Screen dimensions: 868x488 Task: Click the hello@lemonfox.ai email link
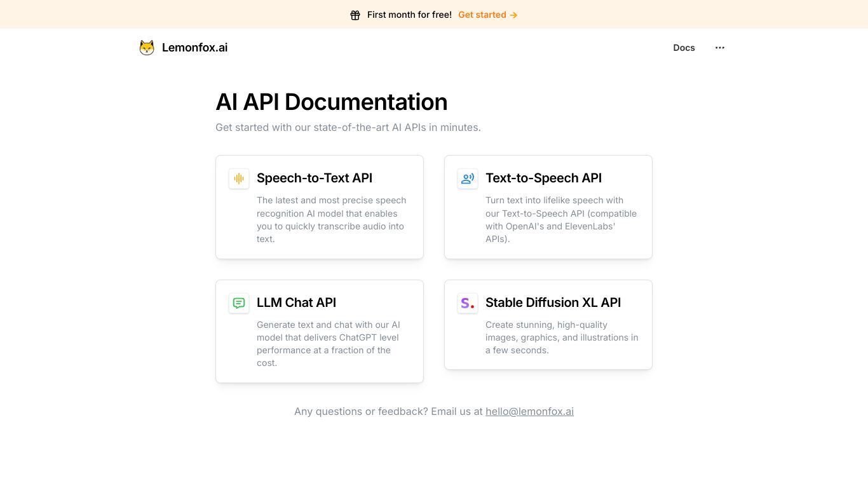529,411
